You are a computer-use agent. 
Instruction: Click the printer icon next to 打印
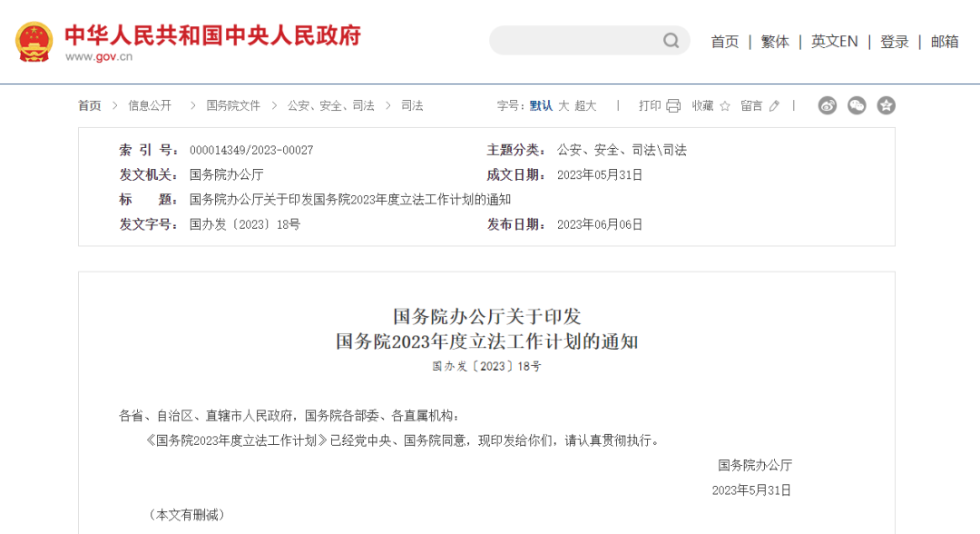tap(673, 105)
